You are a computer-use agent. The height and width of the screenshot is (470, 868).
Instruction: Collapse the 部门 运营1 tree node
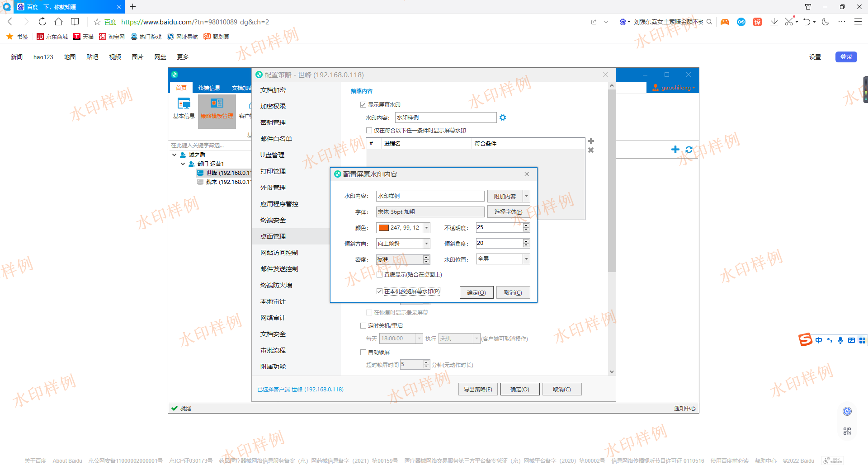183,164
